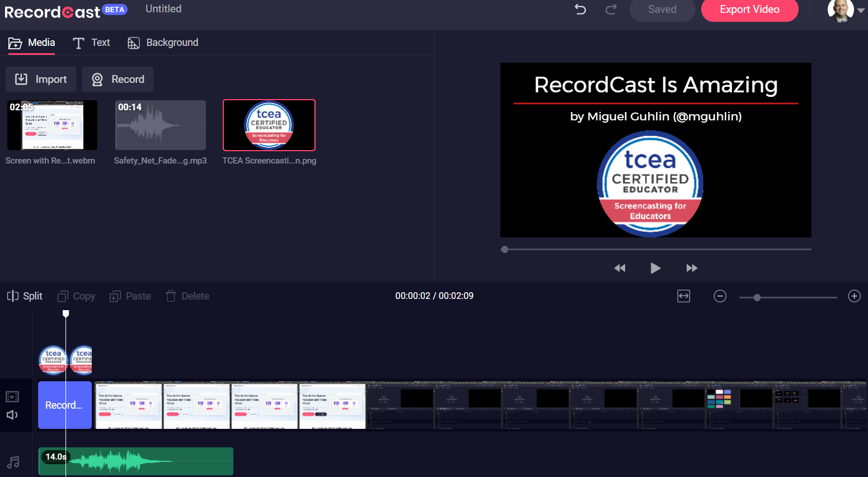Image resolution: width=868 pixels, height=477 pixels.
Task: Click the undo arrow icon
Action: click(580, 9)
